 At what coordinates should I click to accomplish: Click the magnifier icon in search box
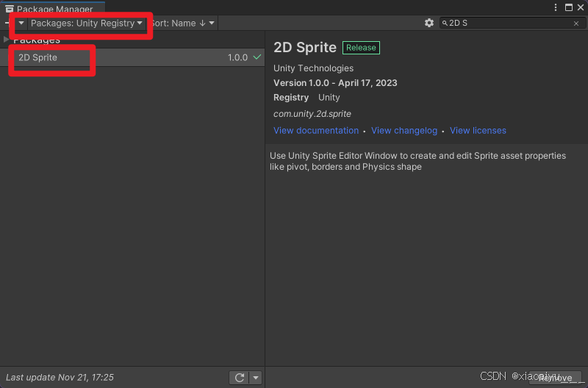[445, 24]
